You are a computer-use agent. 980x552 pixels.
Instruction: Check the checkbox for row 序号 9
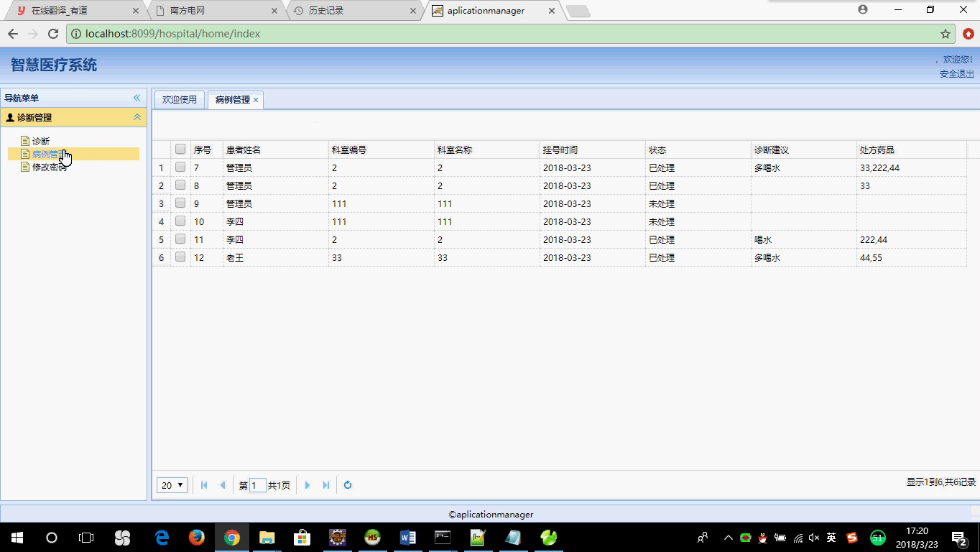pos(180,203)
